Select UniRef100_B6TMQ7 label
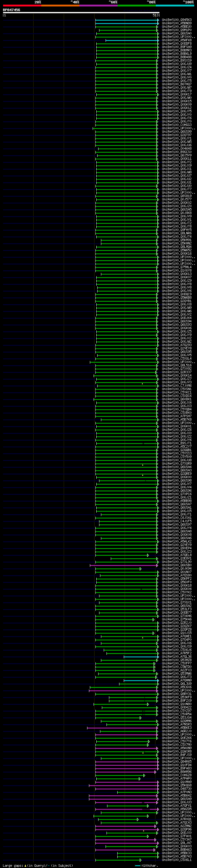The height and width of the screenshot is (868, 197). click(177, 84)
